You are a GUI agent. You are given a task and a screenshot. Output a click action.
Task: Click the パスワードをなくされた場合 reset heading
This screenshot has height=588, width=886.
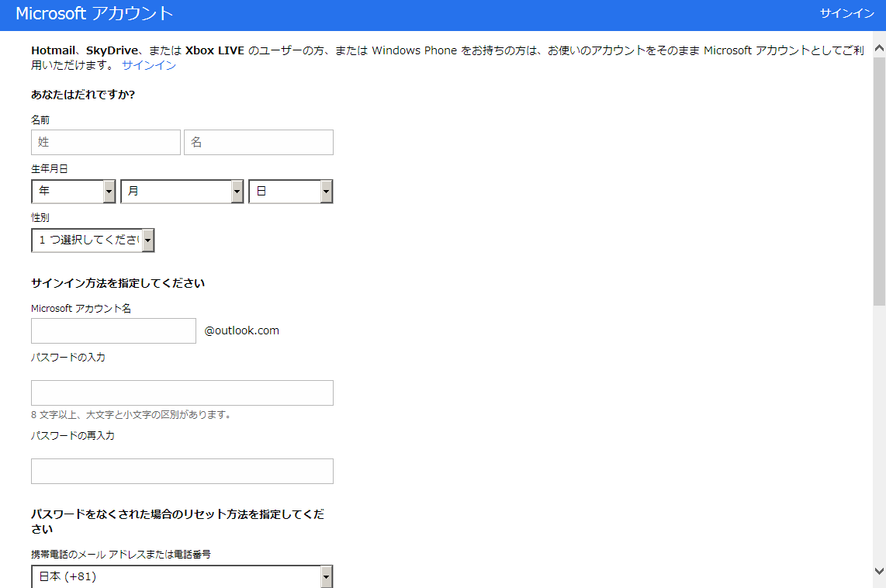[178, 522]
